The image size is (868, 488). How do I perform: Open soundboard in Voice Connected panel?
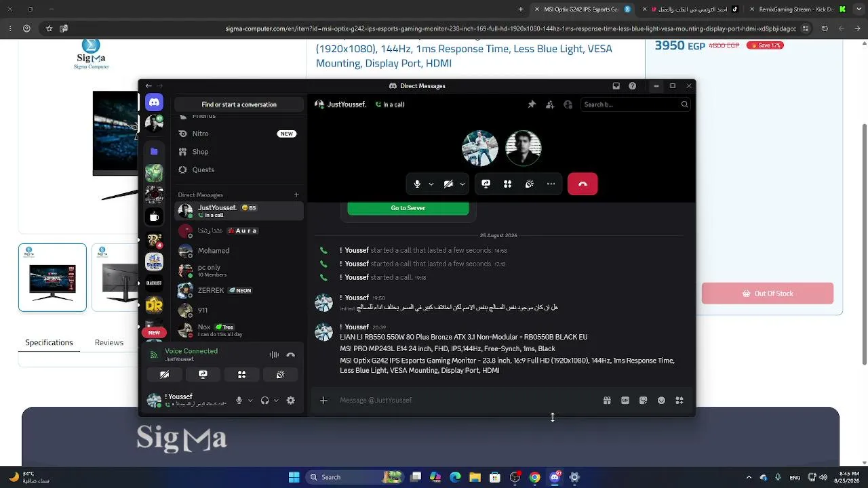280,374
